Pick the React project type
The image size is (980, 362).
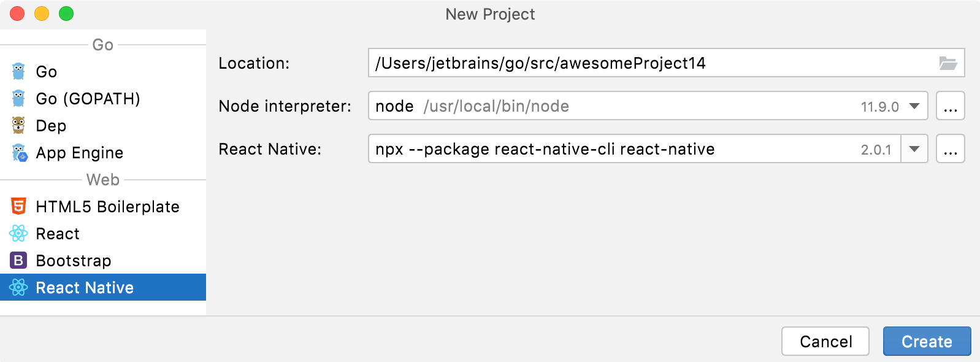(x=103, y=234)
